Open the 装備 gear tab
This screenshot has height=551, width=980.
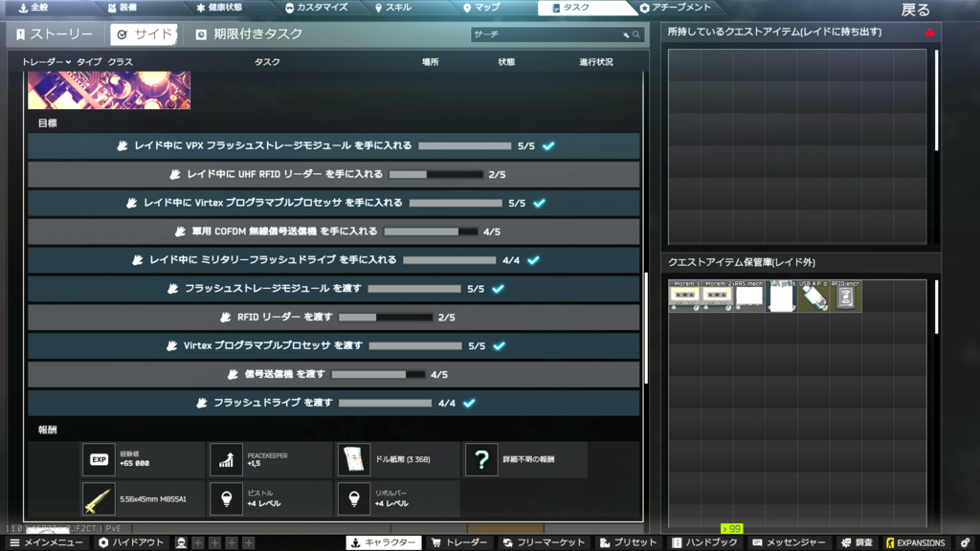tap(122, 8)
